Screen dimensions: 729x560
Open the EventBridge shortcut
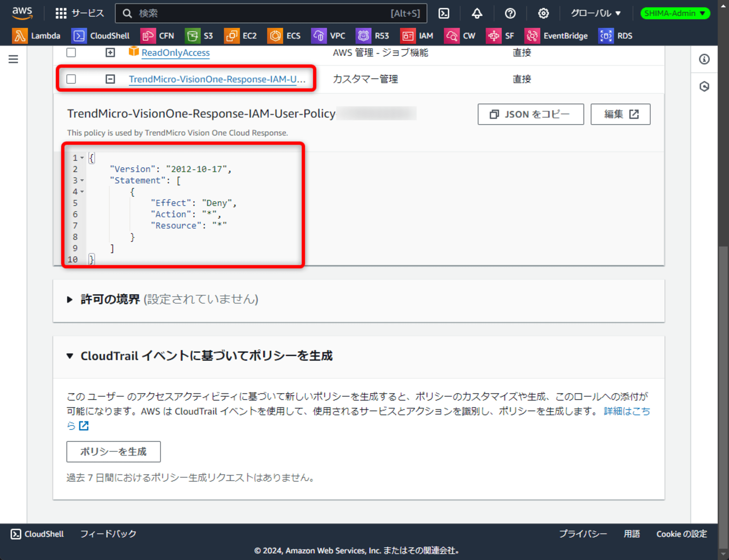tap(556, 36)
